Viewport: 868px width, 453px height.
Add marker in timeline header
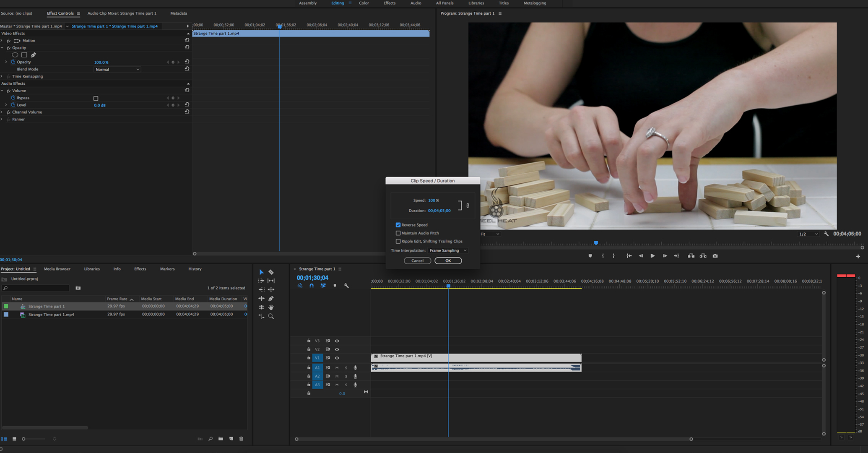[335, 286]
